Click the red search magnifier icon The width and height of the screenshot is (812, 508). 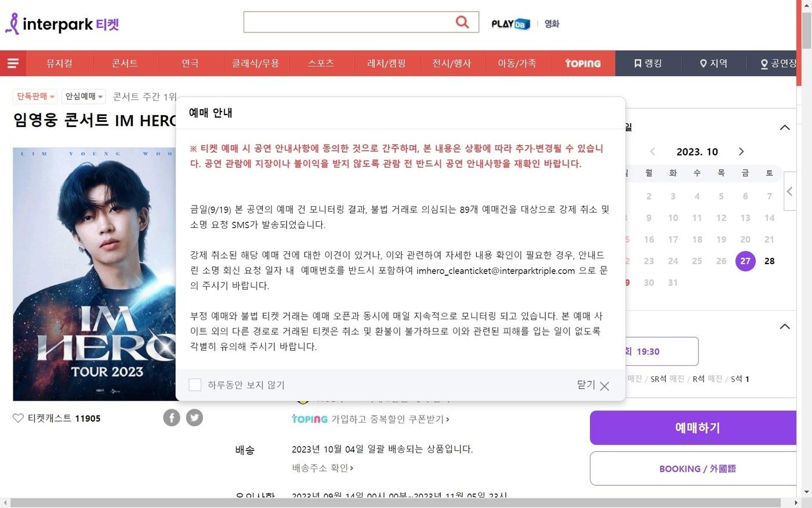[462, 22]
